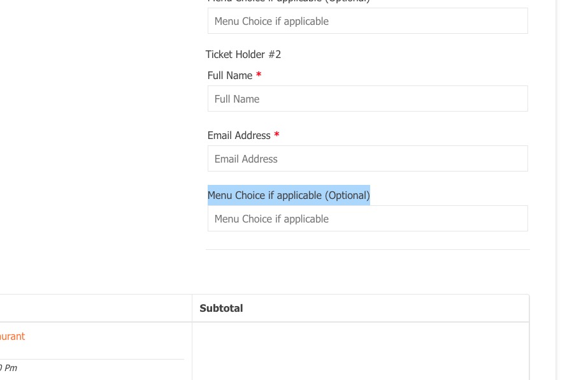Click the blank header cell left of Subtotal

tap(96, 308)
